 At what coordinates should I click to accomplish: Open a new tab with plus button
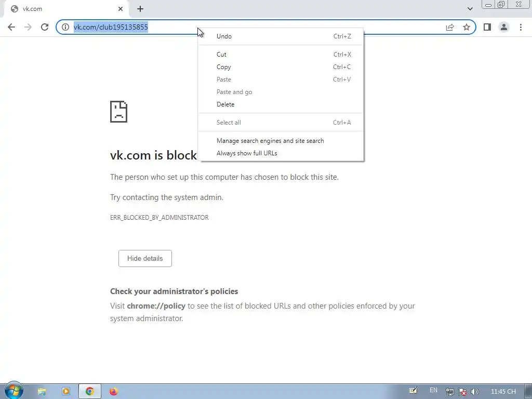click(140, 9)
